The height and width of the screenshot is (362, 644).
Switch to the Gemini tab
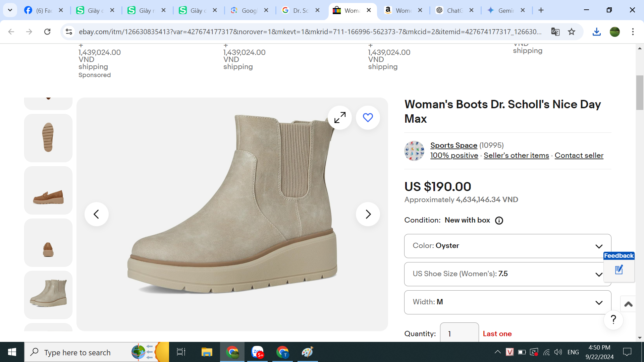click(x=505, y=10)
